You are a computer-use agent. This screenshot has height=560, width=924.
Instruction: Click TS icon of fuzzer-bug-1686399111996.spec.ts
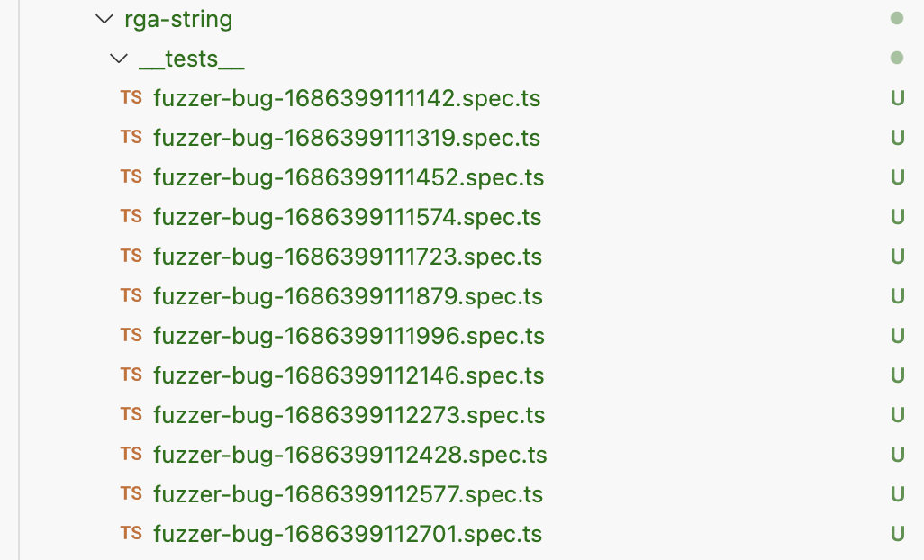pos(131,336)
